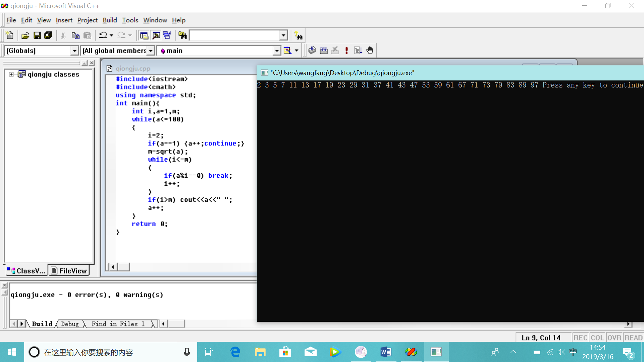644x362 pixels.
Task: Click the Save file toolbar icon
Action: 37,36
